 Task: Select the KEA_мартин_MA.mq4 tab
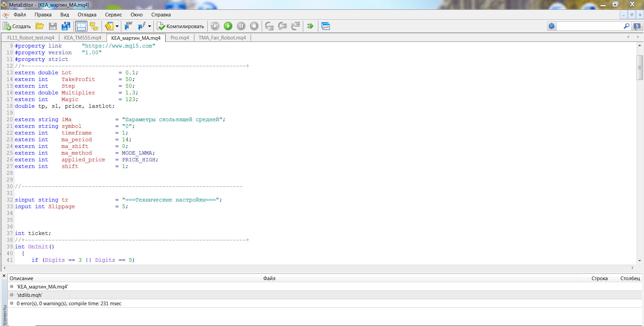[136, 38]
